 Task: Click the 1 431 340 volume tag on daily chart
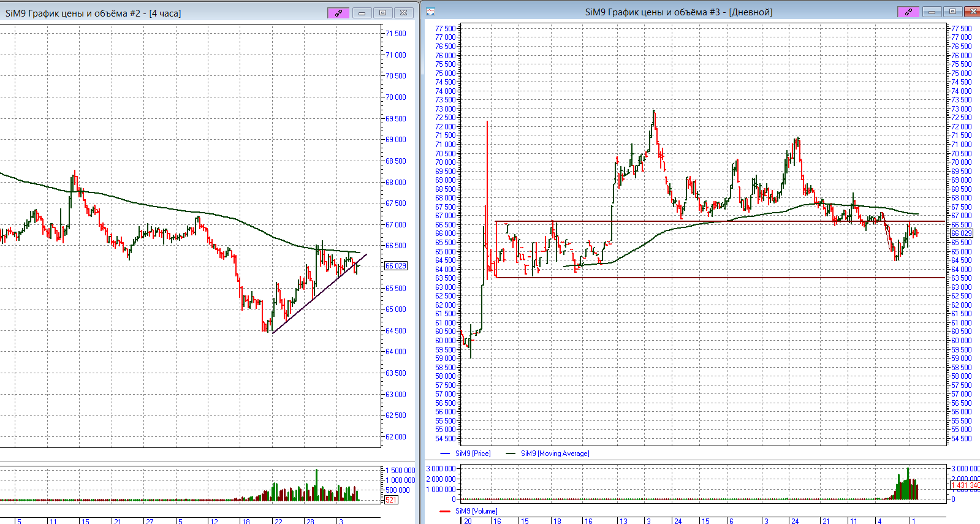pos(964,485)
